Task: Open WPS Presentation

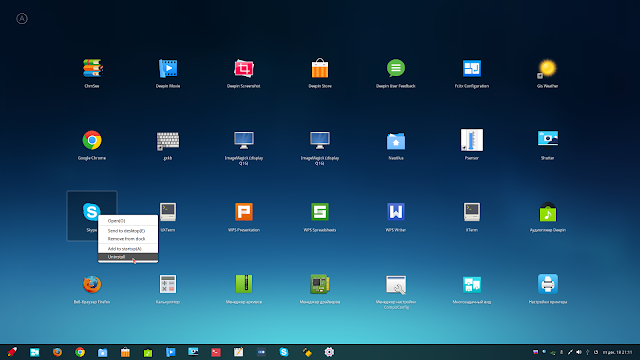Action: pyautogui.click(x=244, y=212)
